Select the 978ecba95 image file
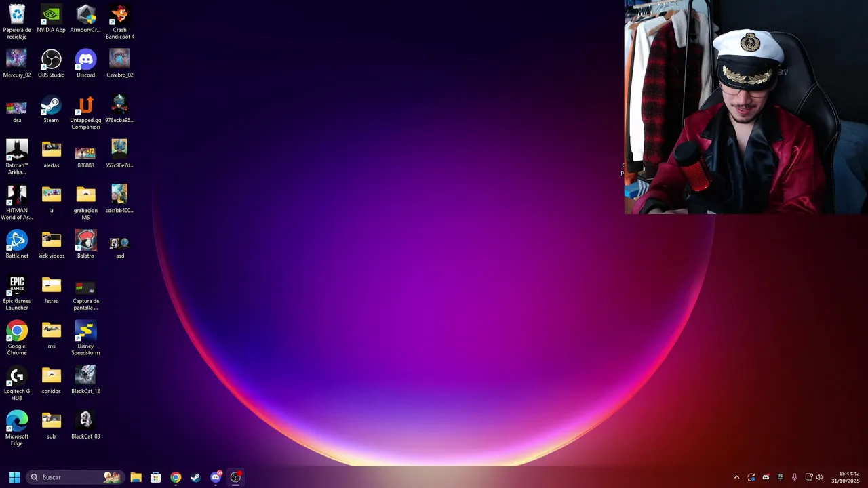This screenshot has width=868, height=488. (x=120, y=109)
